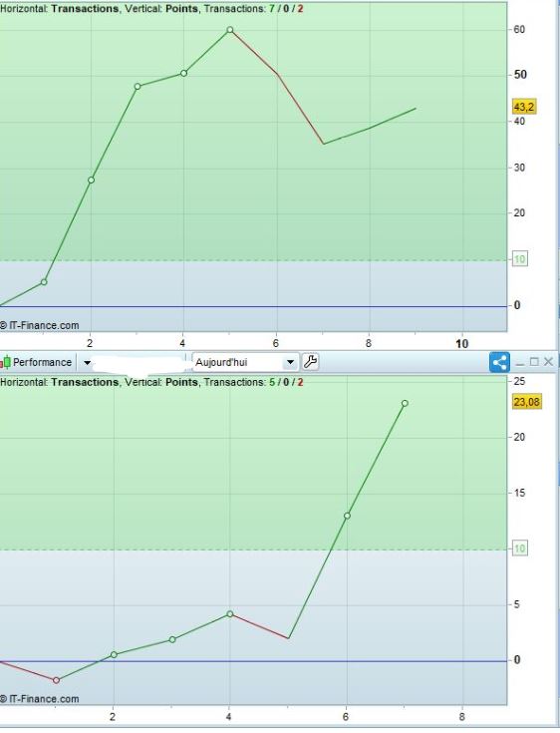Expand the dropdown arrow beside Performance

(x=87, y=363)
